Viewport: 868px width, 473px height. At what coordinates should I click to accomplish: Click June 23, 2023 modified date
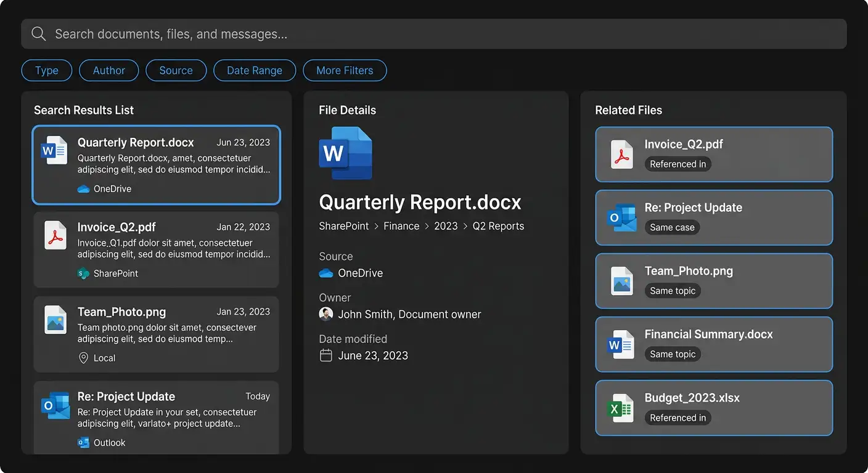[373, 355]
